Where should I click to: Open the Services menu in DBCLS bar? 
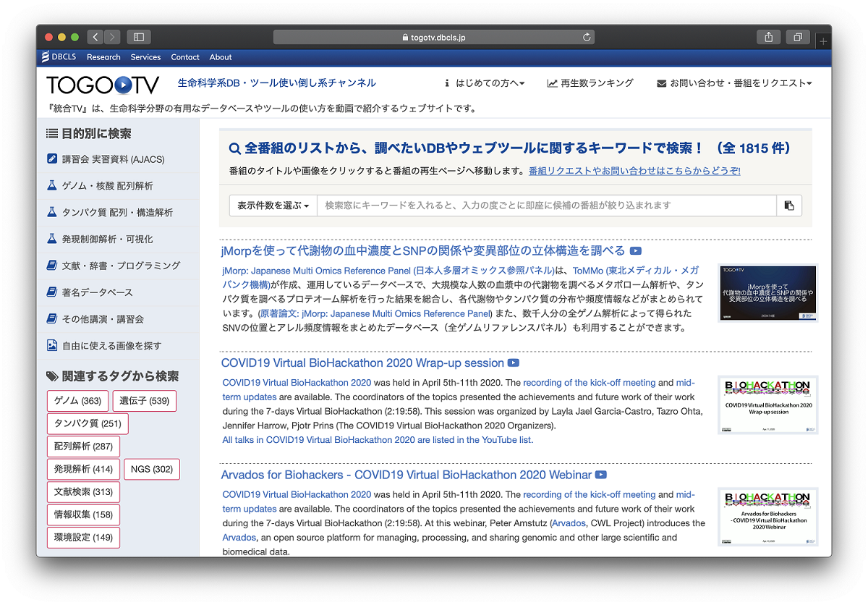coord(145,57)
